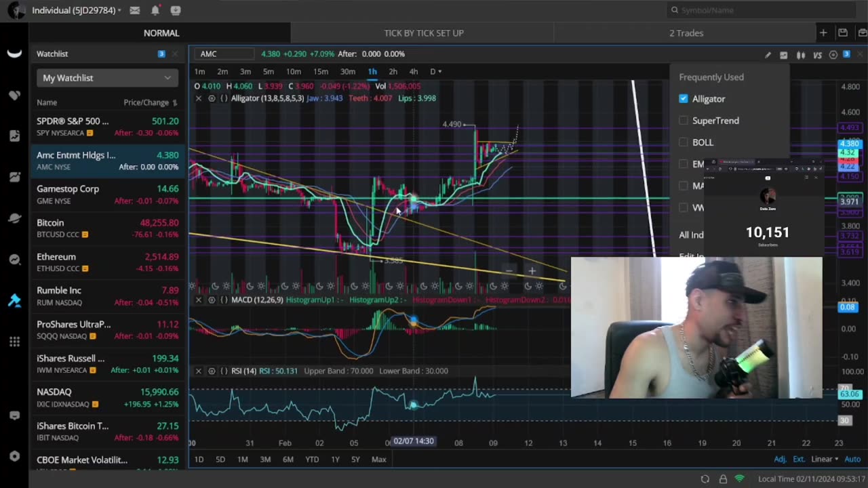Screen dimensions: 868x488
Task: Click the download icon in header
Action: 176,10
